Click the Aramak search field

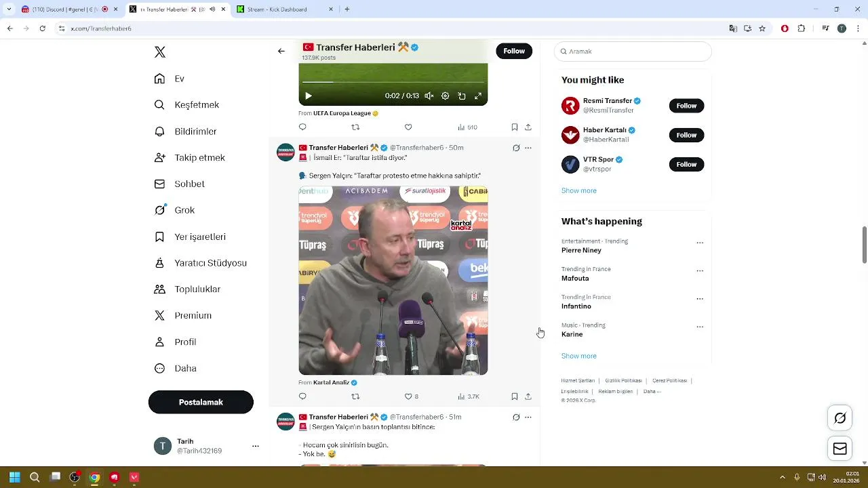633,52
